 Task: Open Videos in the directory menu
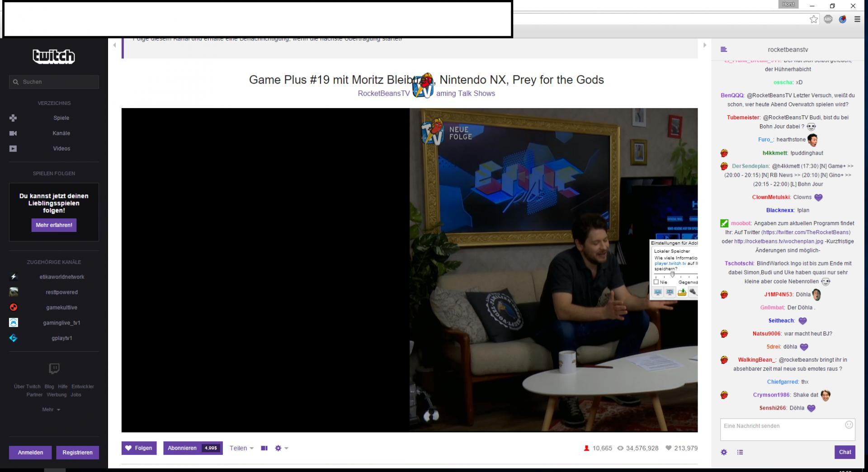[x=61, y=149]
